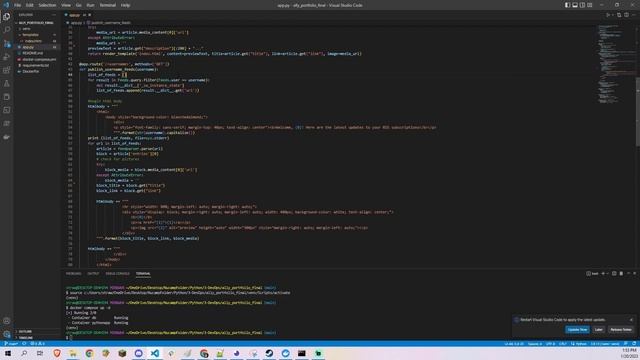Open the Terminal menu

point(108,5)
